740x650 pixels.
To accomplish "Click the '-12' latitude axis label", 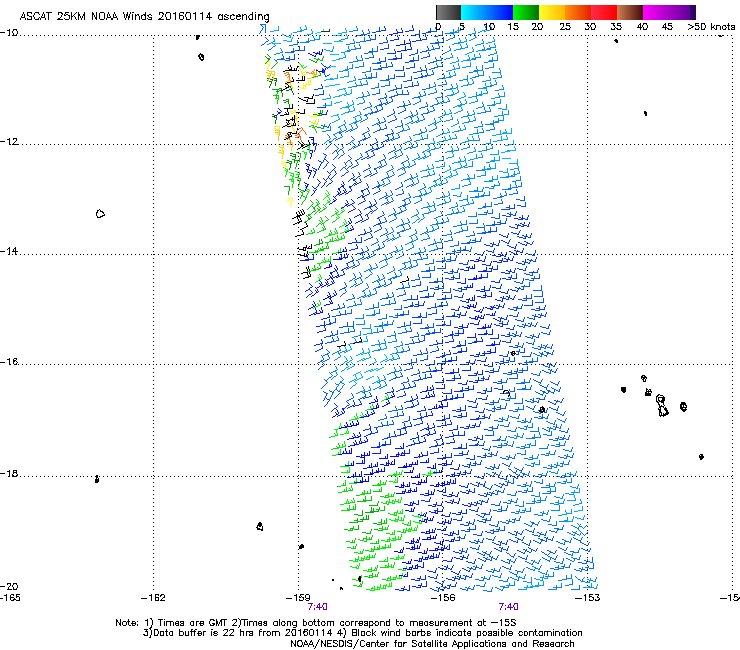I will [x=9, y=142].
